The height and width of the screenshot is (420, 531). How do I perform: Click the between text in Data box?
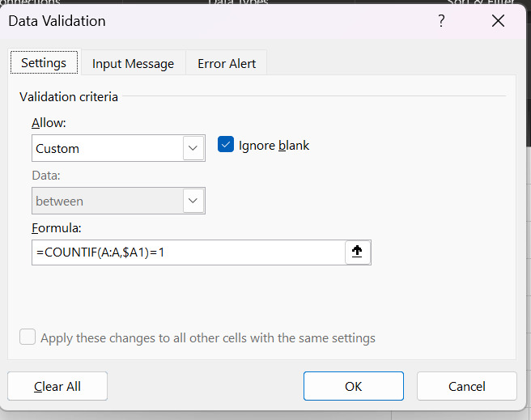59,201
